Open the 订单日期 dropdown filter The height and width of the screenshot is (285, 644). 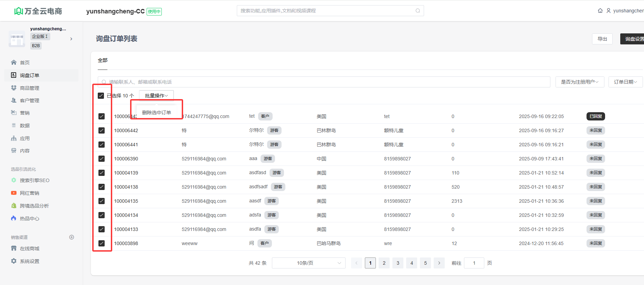coord(625,82)
